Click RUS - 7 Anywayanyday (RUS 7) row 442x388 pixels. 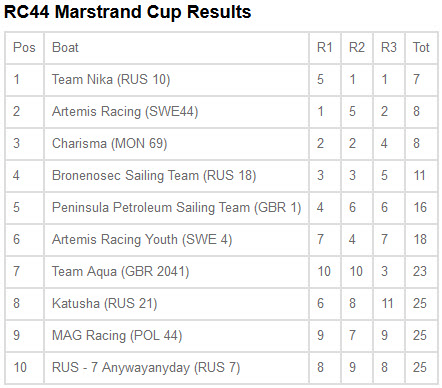click(x=221, y=368)
